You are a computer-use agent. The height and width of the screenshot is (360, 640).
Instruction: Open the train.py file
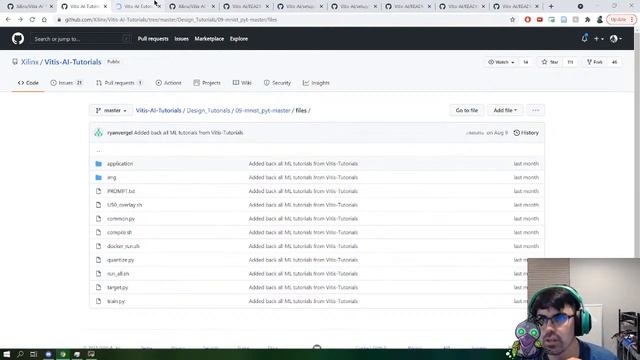tap(116, 301)
